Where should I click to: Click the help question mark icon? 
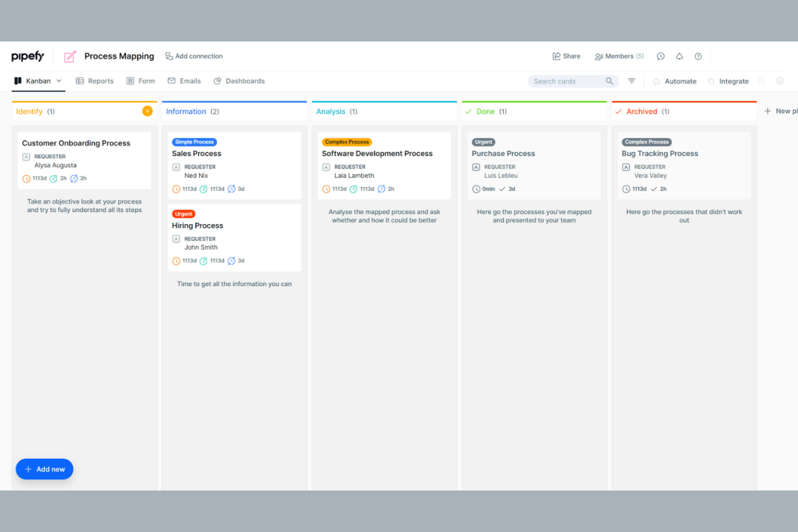pyautogui.click(x=698, y=56)
